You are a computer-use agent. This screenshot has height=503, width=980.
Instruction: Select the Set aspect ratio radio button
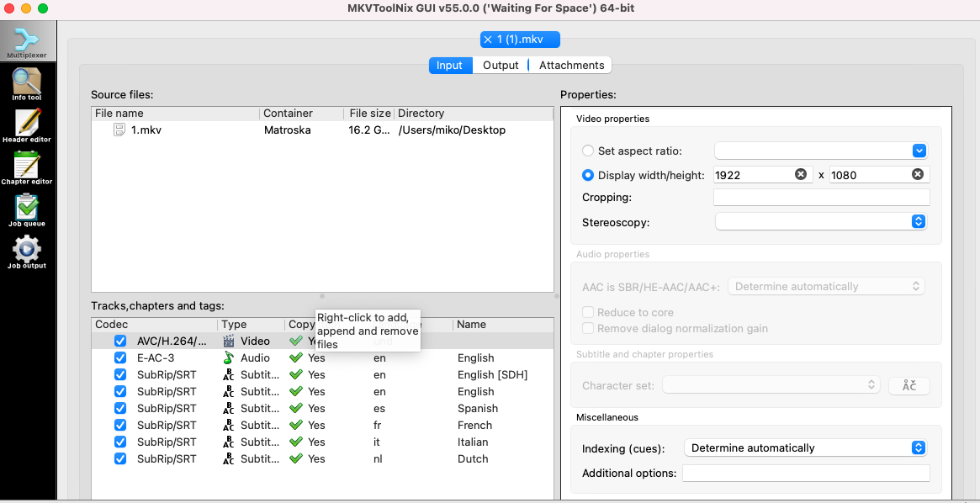(587, 151)
